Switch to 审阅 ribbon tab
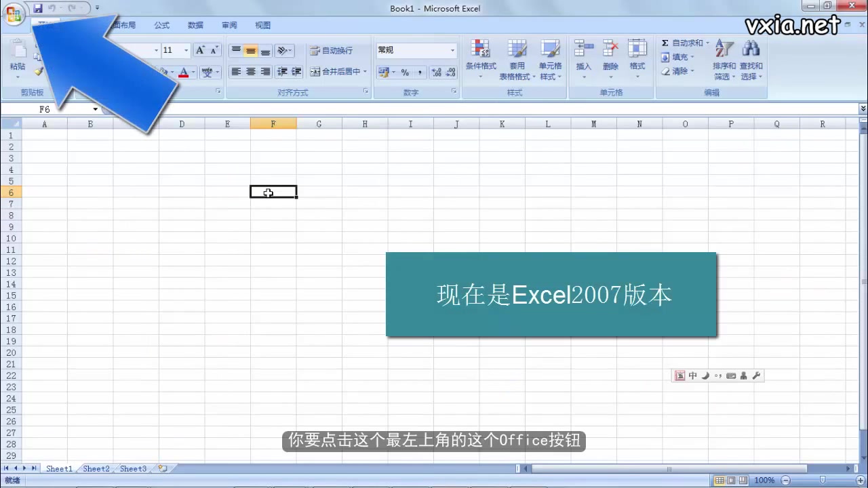This screenshot has height=488, width=868. [x=229, y=25]
